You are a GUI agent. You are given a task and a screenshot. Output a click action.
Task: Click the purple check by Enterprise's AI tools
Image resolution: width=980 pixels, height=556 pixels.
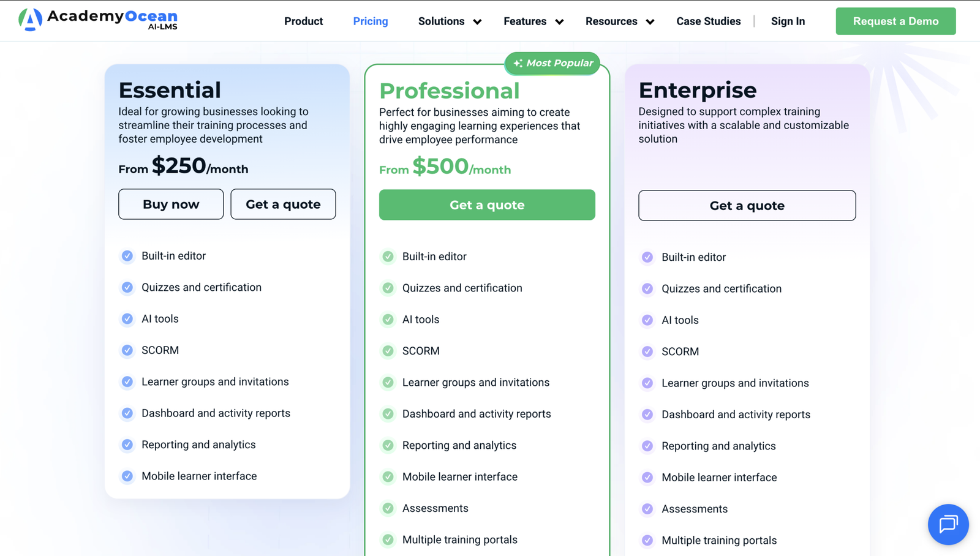tap(647, 320)
